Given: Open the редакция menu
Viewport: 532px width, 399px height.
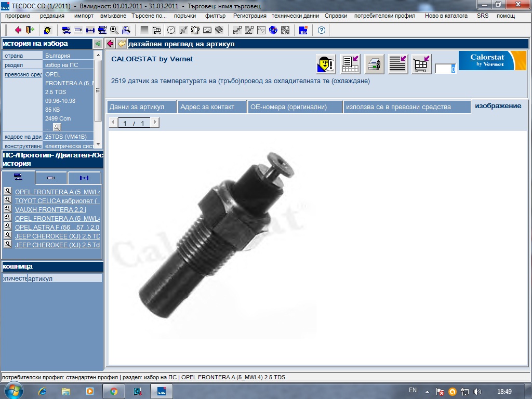Looking at the screenshot, I should click(52, 16).
